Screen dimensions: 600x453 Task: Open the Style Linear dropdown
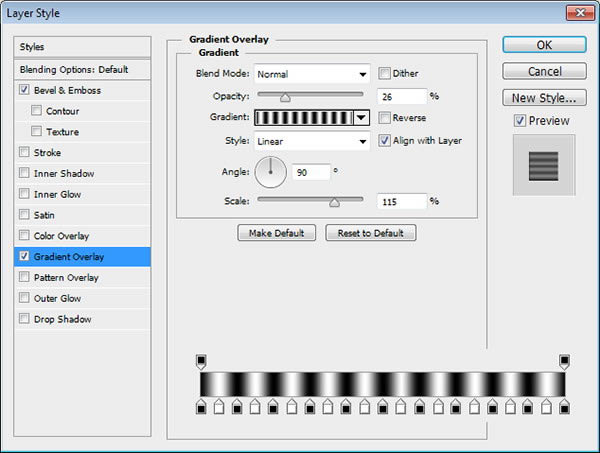[x=312, y=141]
